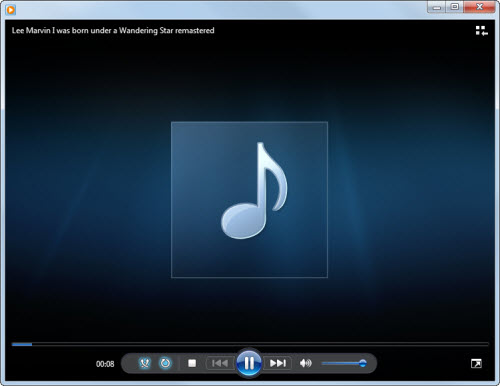This screenshot has height=386, width=500.
Task: Skip to the next track
Action: 278,363
